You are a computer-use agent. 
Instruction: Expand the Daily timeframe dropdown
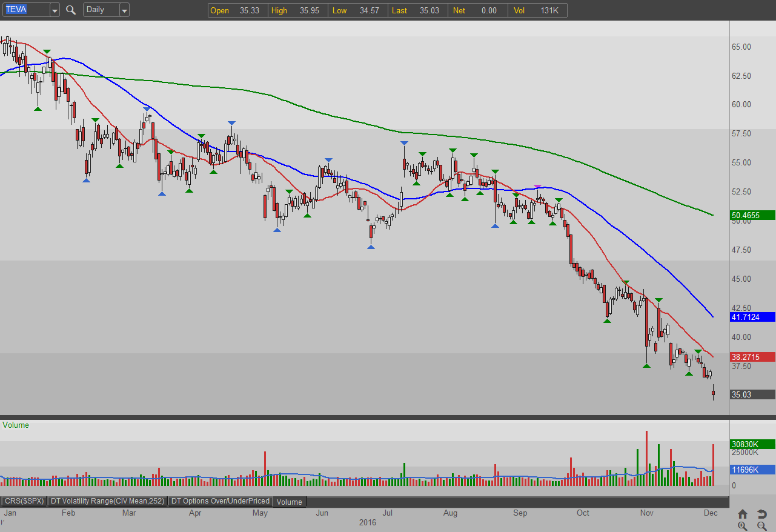tap(124, 10)
